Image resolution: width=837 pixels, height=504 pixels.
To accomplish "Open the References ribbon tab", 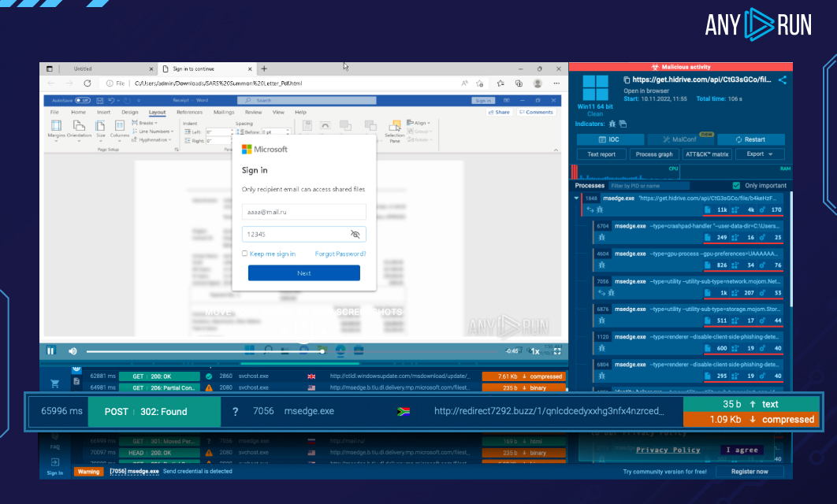I will coord(189,112).
